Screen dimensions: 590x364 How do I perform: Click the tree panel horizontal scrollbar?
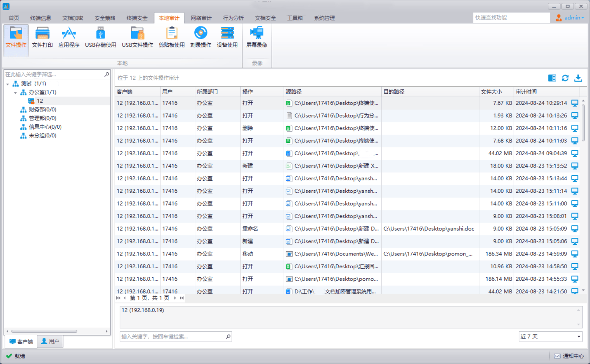44,331
